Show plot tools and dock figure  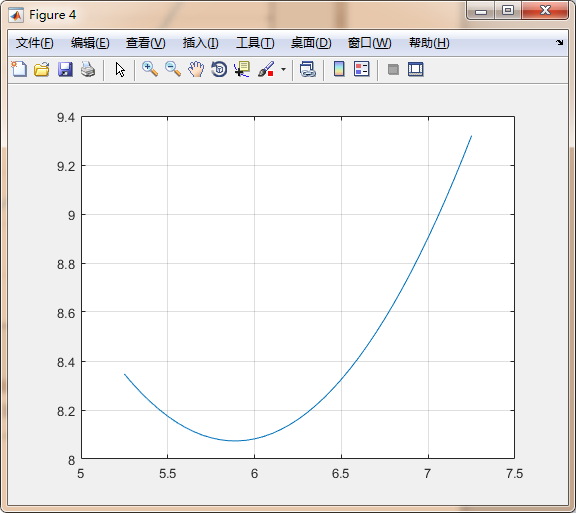tap(415, 69)
